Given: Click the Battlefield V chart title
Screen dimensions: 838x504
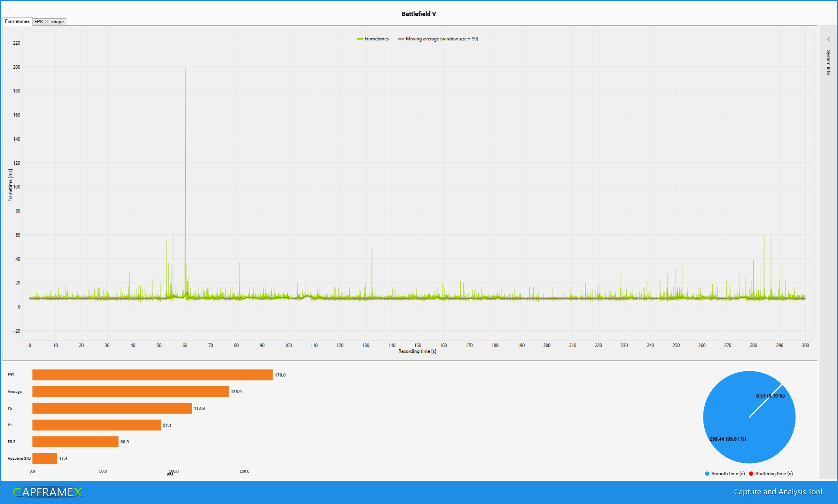Looking at the screenshot, I should [x=419, y=14].
